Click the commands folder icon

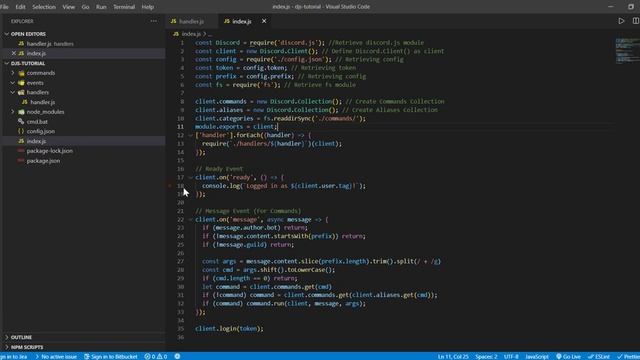pos(21,73)
